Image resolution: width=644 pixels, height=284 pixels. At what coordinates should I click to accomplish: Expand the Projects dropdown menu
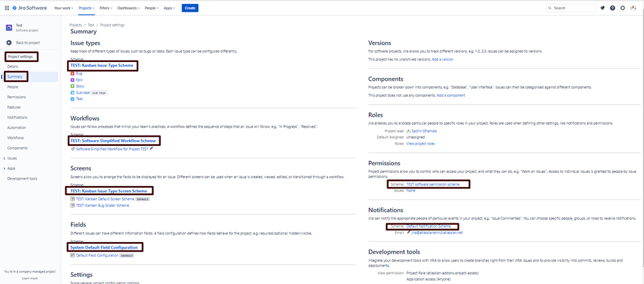(x=86, y=8)
